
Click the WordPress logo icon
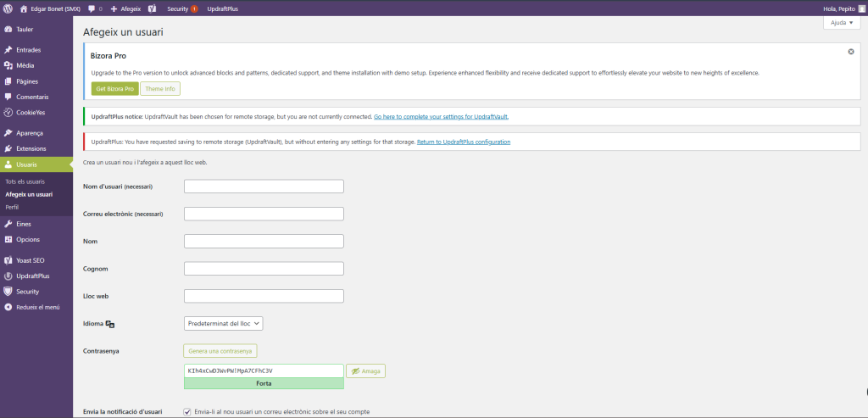click(8, 8)
